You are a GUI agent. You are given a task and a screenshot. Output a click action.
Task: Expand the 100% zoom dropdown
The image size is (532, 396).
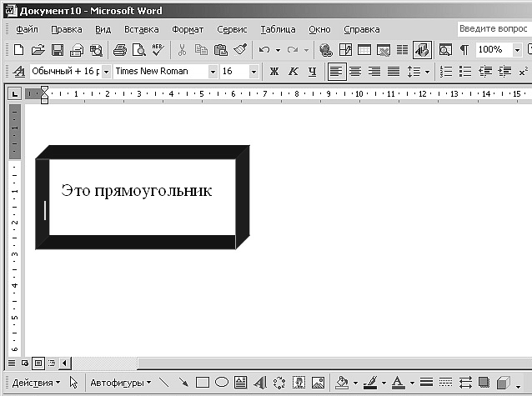517,50
